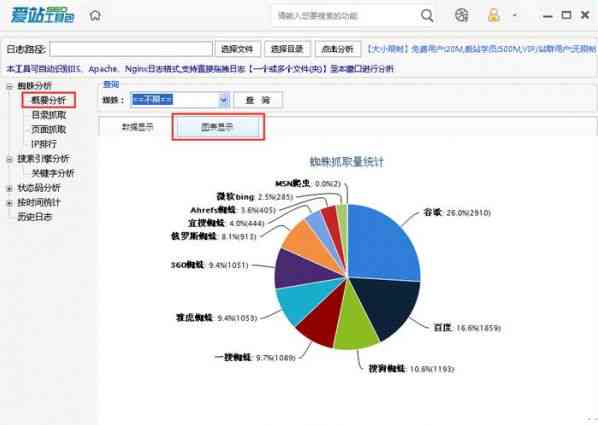Image resolution: width=598 pixels, height=425 pixels.
Task: Click the yellow user account icon
Action: (494, 16)
